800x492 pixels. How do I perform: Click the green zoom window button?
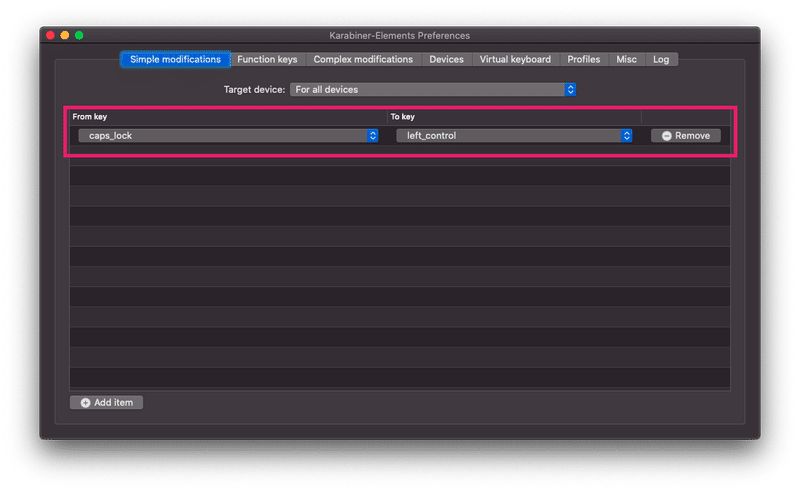79,35
